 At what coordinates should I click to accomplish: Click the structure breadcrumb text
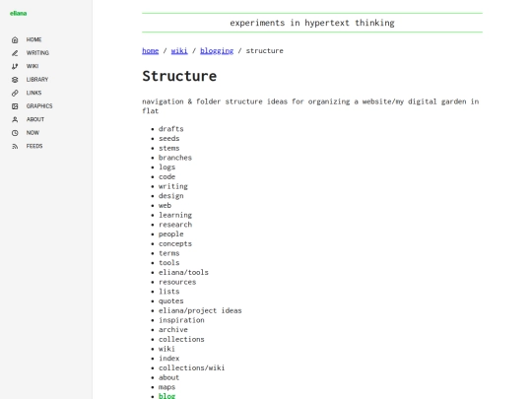pos(264,51)
